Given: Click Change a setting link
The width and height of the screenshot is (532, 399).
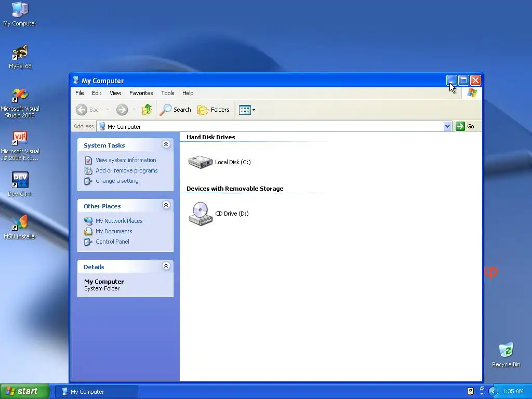Looking at the screenshot, I should pos(117,181).
